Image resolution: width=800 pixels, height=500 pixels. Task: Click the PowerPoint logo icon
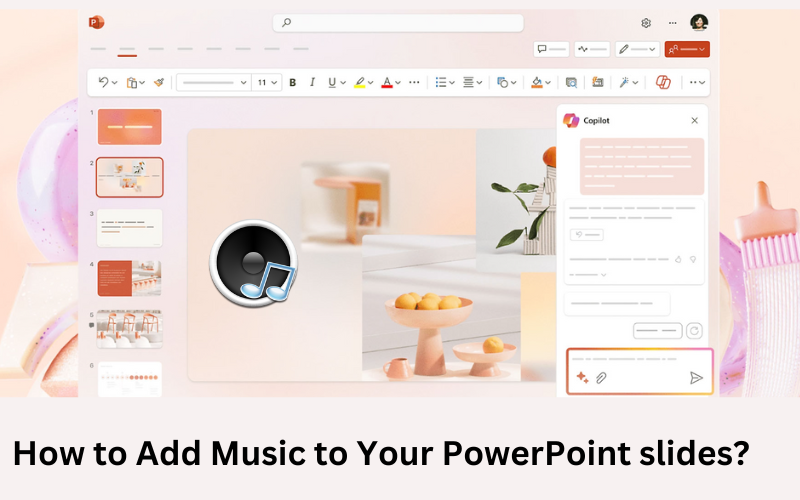pyautogui.click(x=96, y=22)
